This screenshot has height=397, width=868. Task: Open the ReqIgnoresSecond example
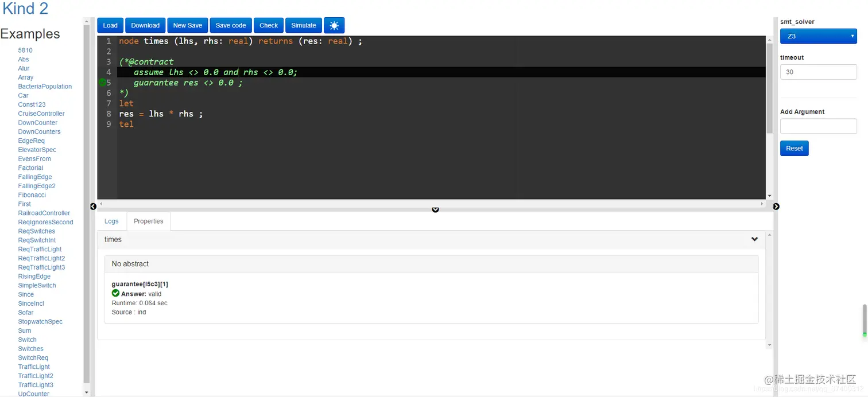(x=46, y=222)
